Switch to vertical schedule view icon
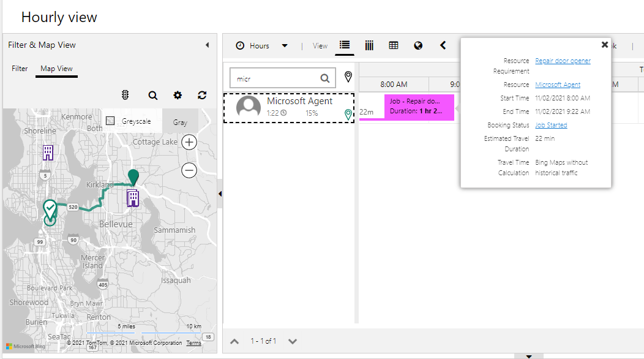This screenshot has height=359, width=644. coord(369,46)
